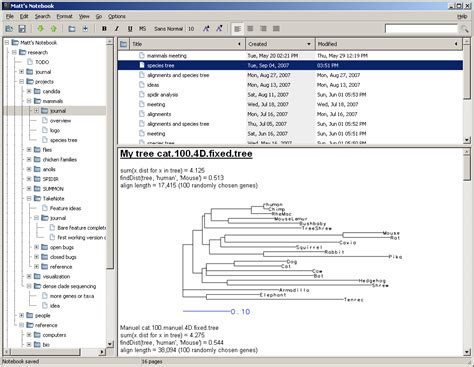Click the increase font size icon
474x367 pixels.
[x=206, y=29]
